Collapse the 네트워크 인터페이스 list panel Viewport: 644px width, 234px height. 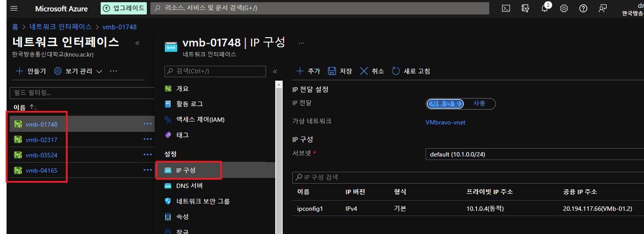(137, 43)
